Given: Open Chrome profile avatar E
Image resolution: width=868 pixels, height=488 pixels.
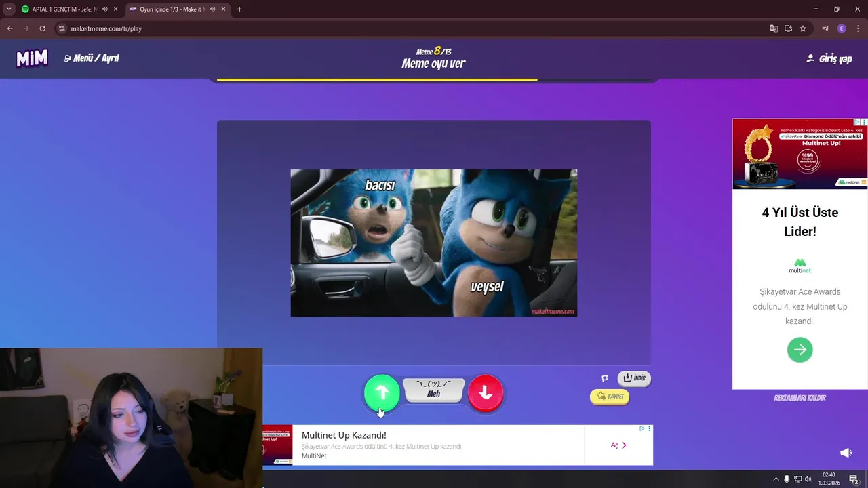Looking at the screenshot, I should [842, 28].
